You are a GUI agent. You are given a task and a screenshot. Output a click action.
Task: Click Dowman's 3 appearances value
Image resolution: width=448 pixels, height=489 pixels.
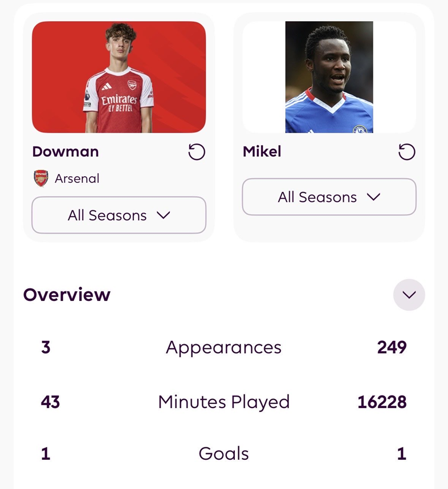pos(46,347)
